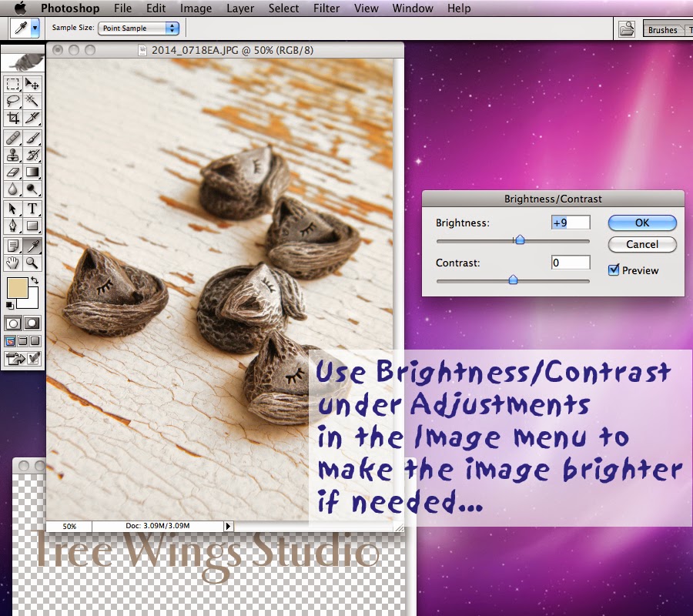
Task: Choose Full Screen Mode
Action: 35,340
